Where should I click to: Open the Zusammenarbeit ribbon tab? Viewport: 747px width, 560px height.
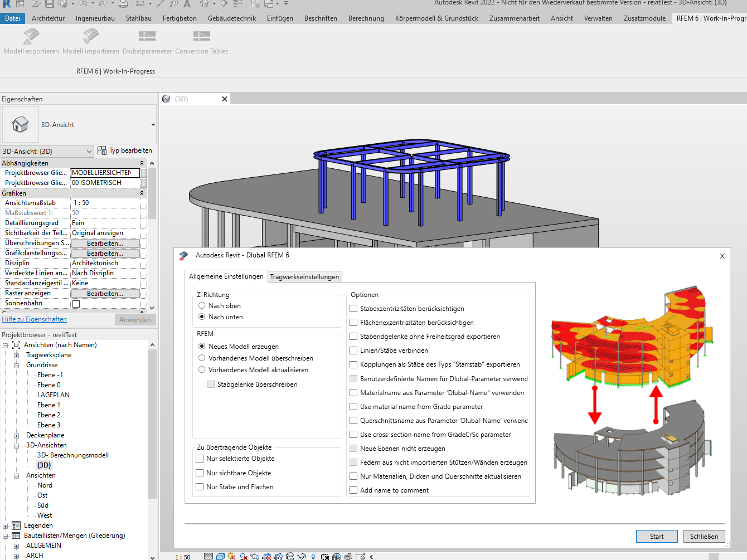coord(515,17)
